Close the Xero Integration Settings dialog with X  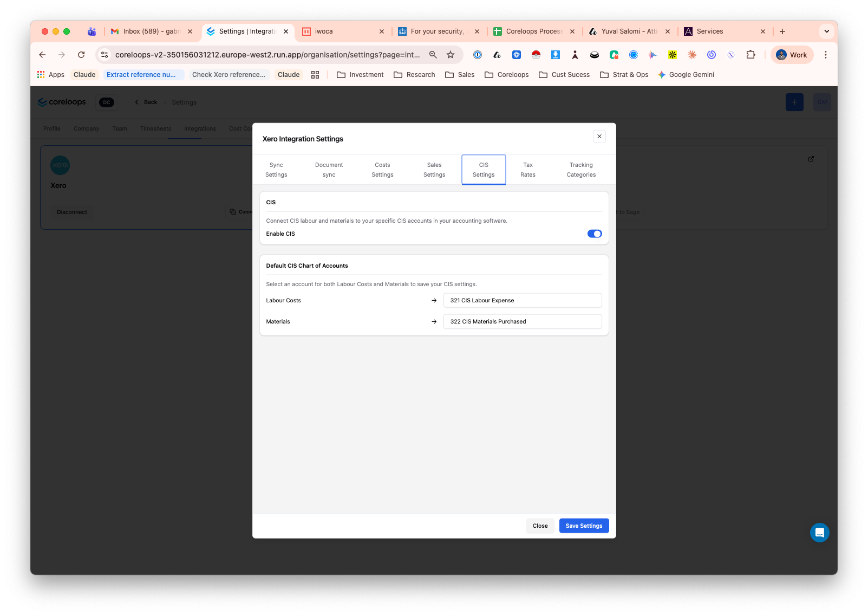click(599, 137)
